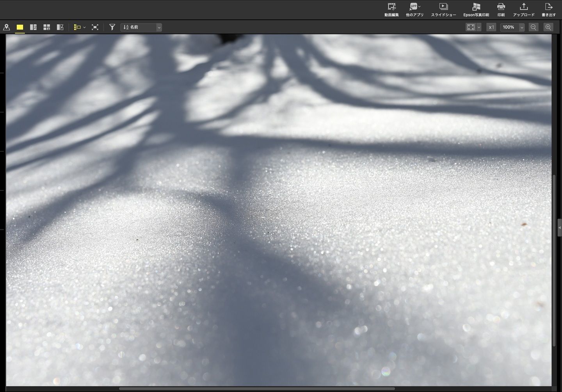Viewport: 562px width, 392px height.
Task: Click the funnel filter icon
Action: pyautogui.click(x=112, y=27)
